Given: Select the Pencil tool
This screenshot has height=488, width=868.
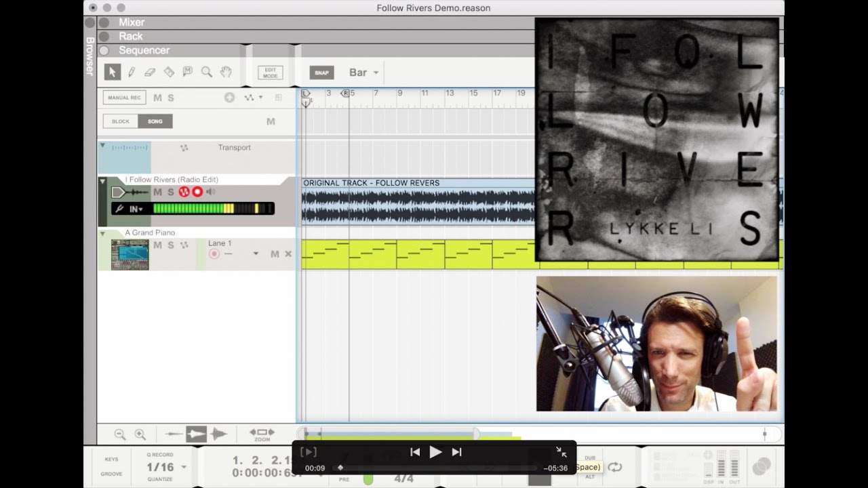Looking at the screenshot, I should click(x=132, y=72).
